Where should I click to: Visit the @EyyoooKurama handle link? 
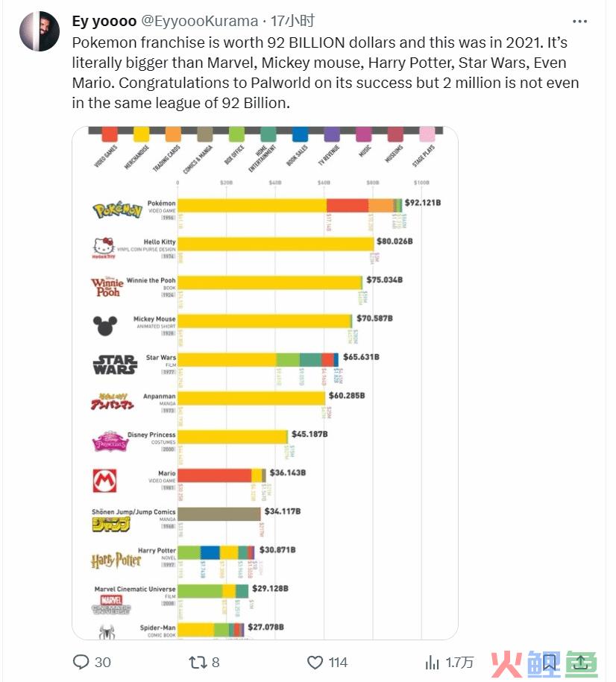tap(200, 21)
